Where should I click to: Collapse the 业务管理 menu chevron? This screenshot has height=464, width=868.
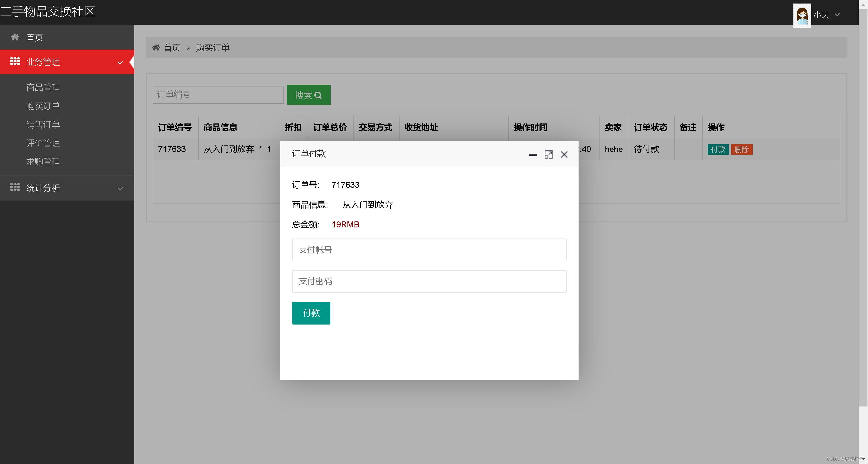click(x=120, y=63)
